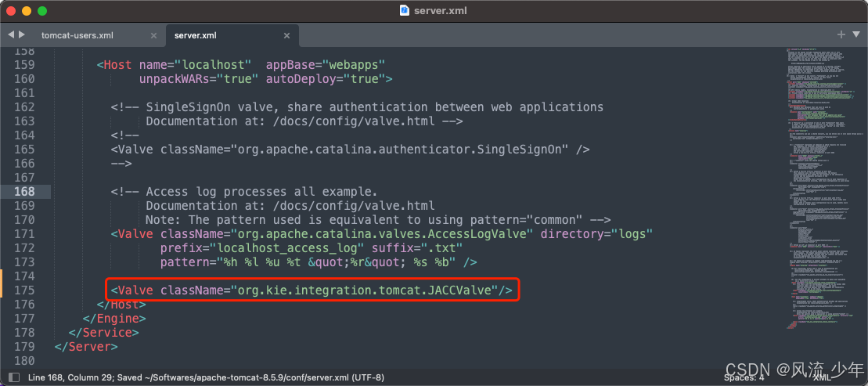
Task: Click line number 175 in gutter
Action: [23, 290]
